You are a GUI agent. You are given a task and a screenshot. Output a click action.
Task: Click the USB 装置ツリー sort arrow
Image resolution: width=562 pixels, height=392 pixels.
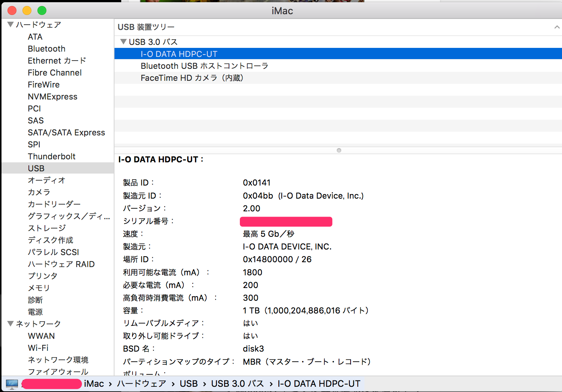pyautogui.click(x=557, y=27)
